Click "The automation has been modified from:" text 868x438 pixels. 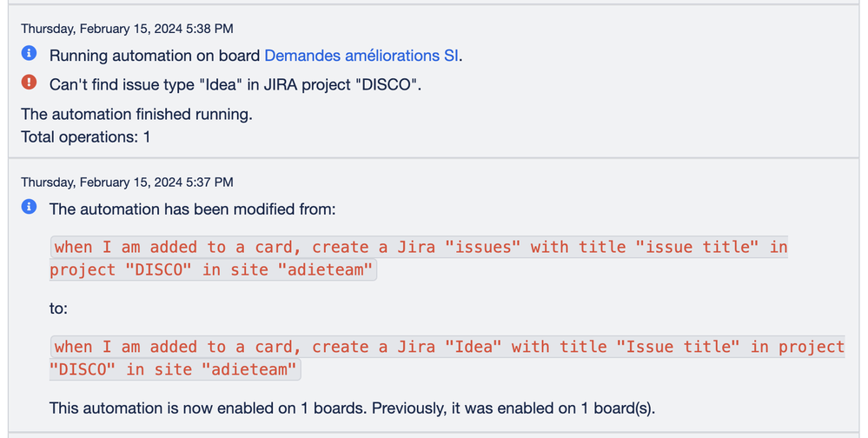[x=192, y=209]
